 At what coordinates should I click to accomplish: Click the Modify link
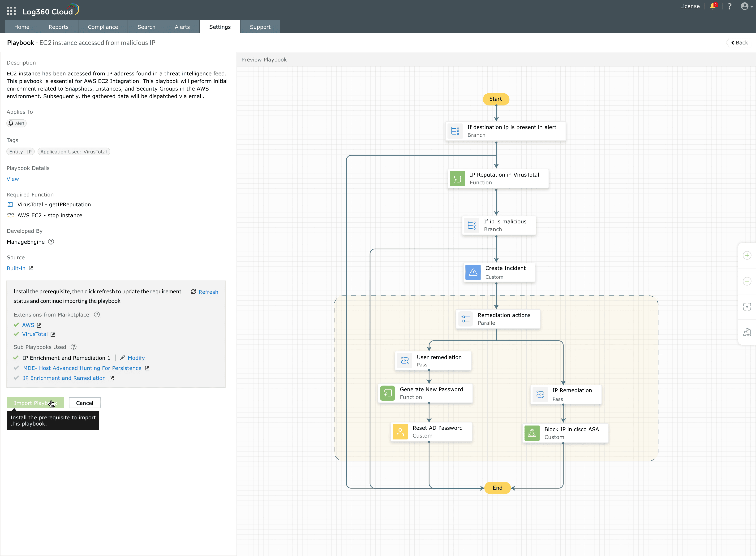136,358
